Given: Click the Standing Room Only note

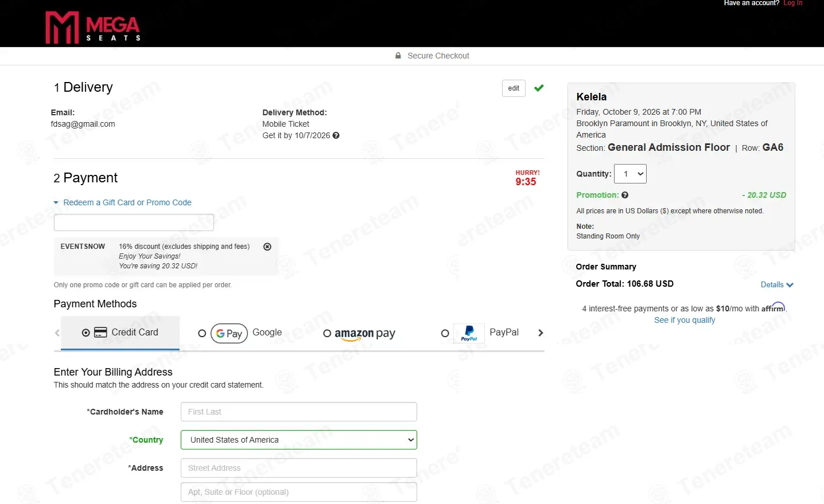Looking at the screenshot, I should pos(608,236).
